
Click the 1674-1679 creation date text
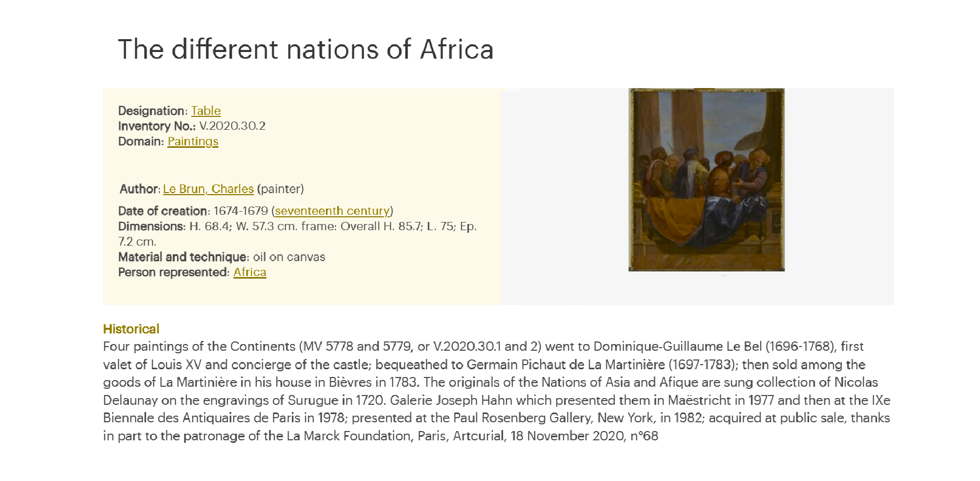coord(241,211)
